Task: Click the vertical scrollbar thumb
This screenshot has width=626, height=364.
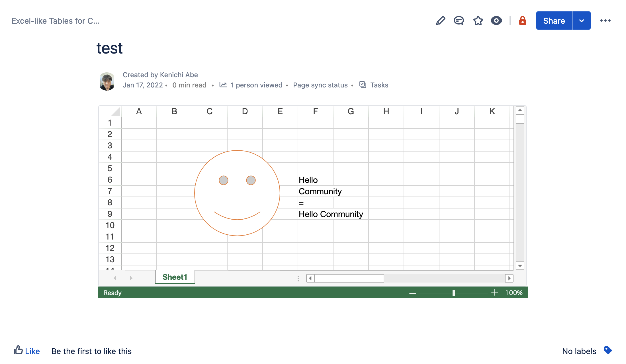Action: pyautogui.click(x=520, y=119)
